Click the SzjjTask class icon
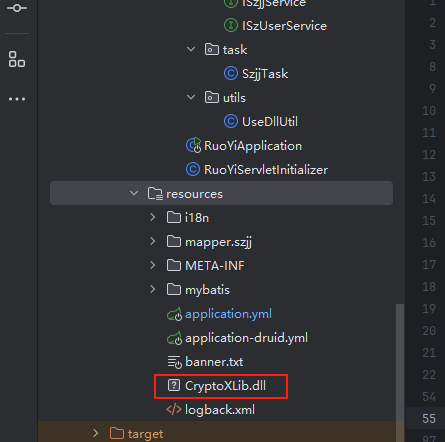445x442 pixels. tap(231, 74)
